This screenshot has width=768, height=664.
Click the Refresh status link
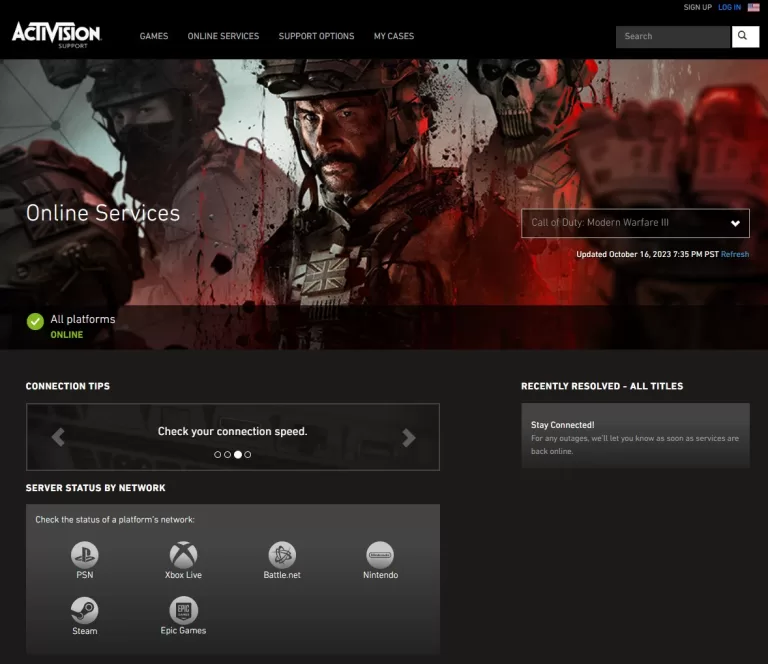click(735, 254)
